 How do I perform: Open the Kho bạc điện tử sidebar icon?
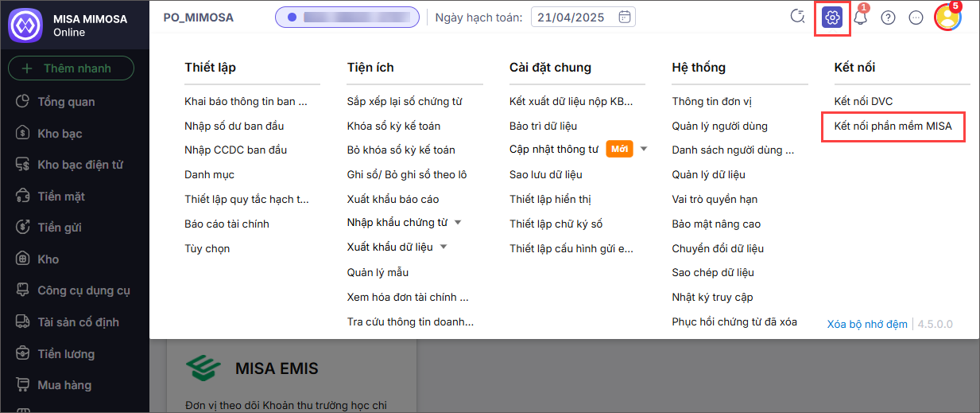click(23, 165)
